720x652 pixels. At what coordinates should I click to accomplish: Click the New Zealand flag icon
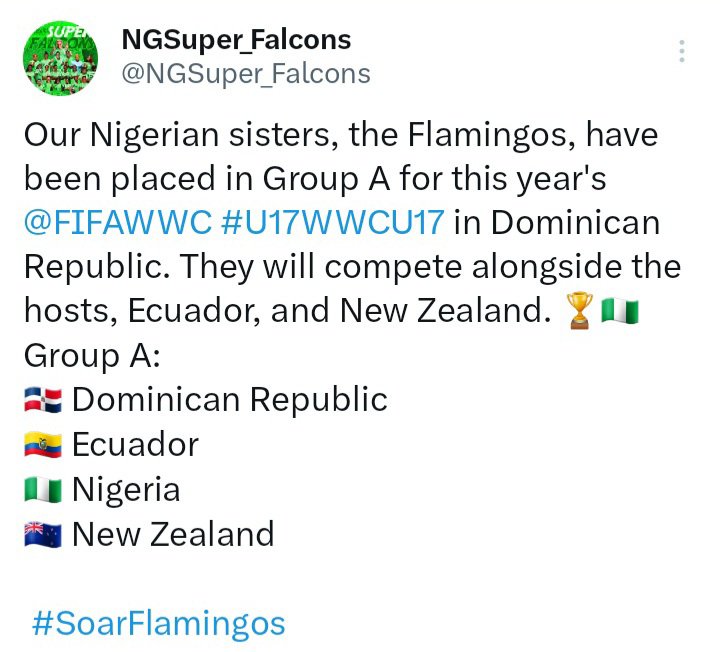coord(43,535)
